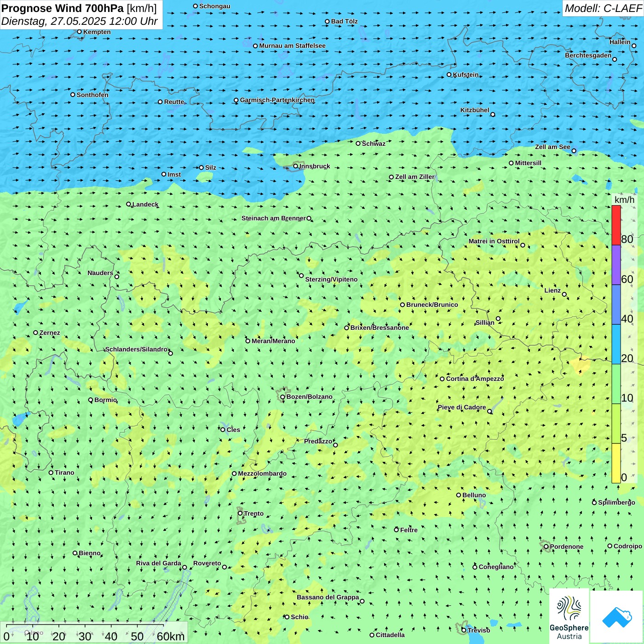Click the Bozen/Bolzano city marker

click(282, 397)
